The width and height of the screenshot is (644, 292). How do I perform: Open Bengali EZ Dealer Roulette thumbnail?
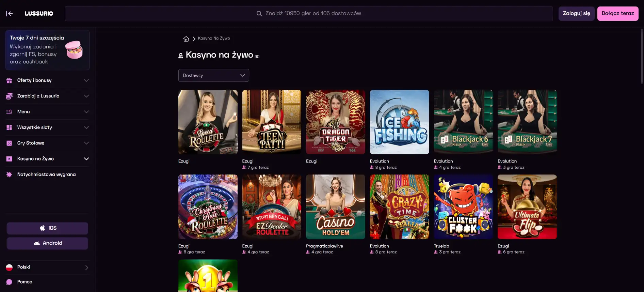coord(272,207)
